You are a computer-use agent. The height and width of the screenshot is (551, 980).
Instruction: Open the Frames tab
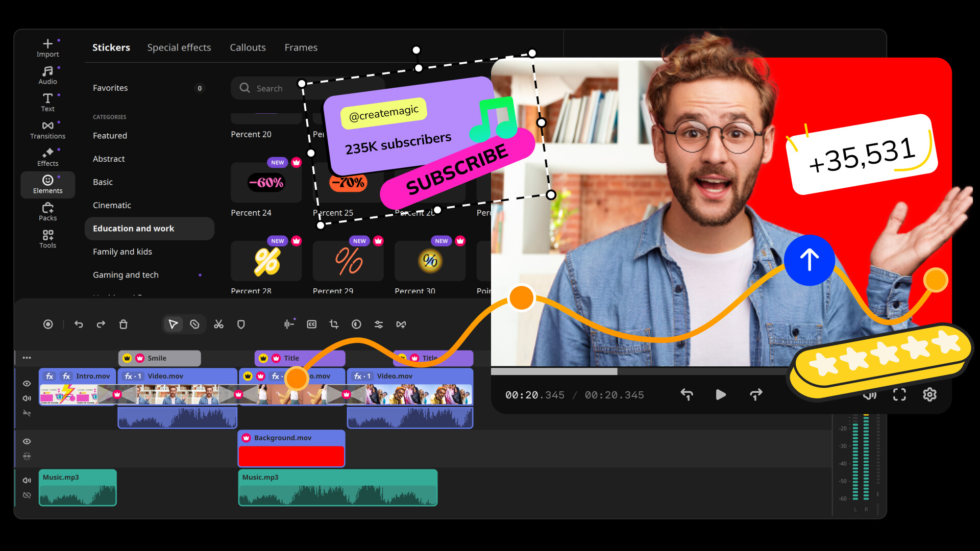pyautogui.click(x=301, y=47)
